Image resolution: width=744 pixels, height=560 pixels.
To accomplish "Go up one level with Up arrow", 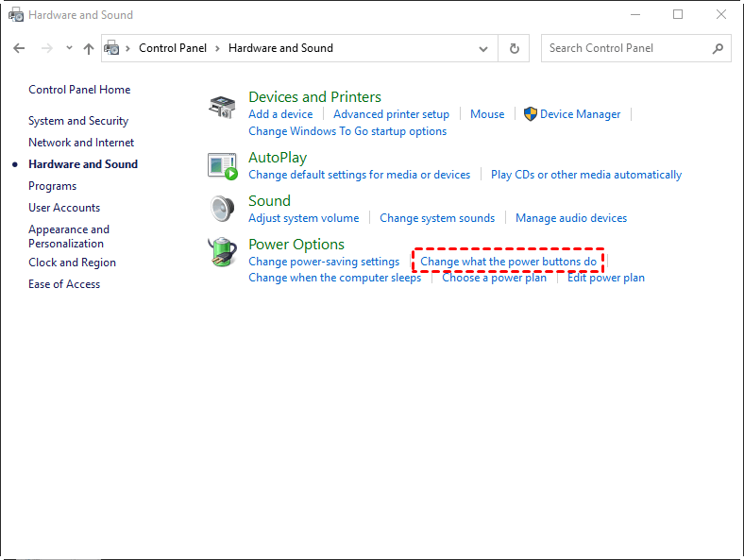I will [x=88, y=48].
